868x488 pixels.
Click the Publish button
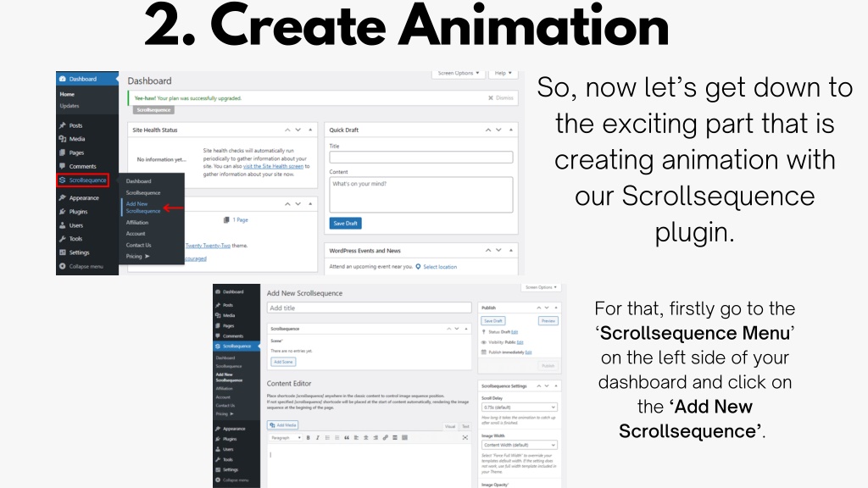click(548, 366)
